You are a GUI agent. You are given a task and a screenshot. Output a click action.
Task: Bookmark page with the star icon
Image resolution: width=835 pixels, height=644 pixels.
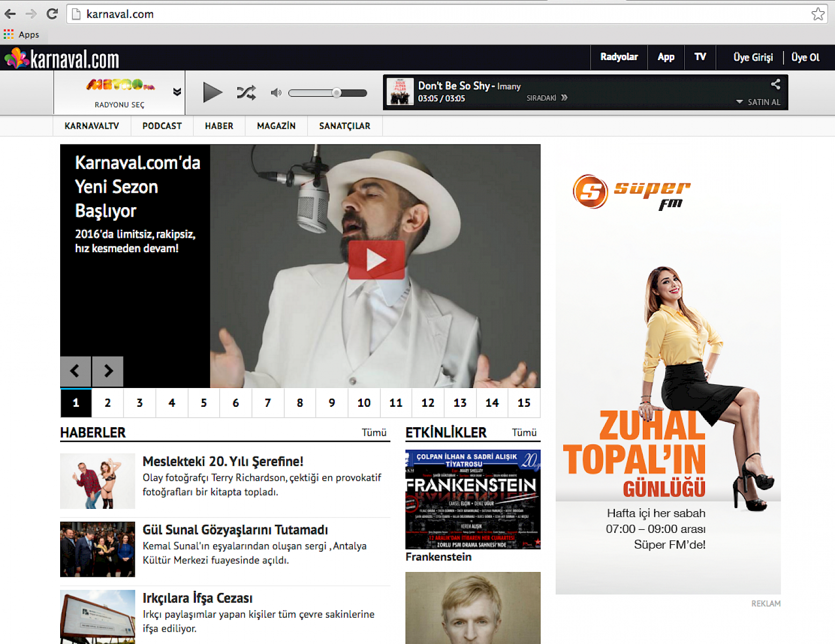[x=817, y=14]
